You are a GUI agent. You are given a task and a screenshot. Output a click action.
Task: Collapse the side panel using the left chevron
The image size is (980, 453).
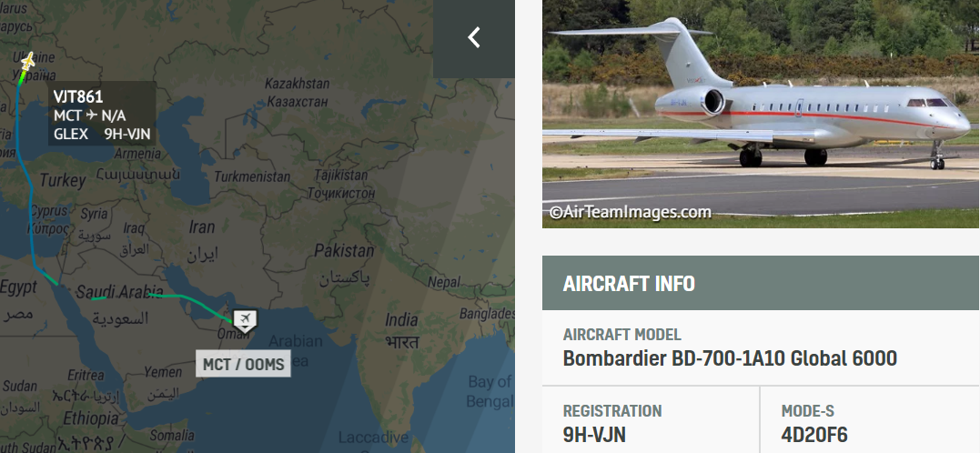474,37
